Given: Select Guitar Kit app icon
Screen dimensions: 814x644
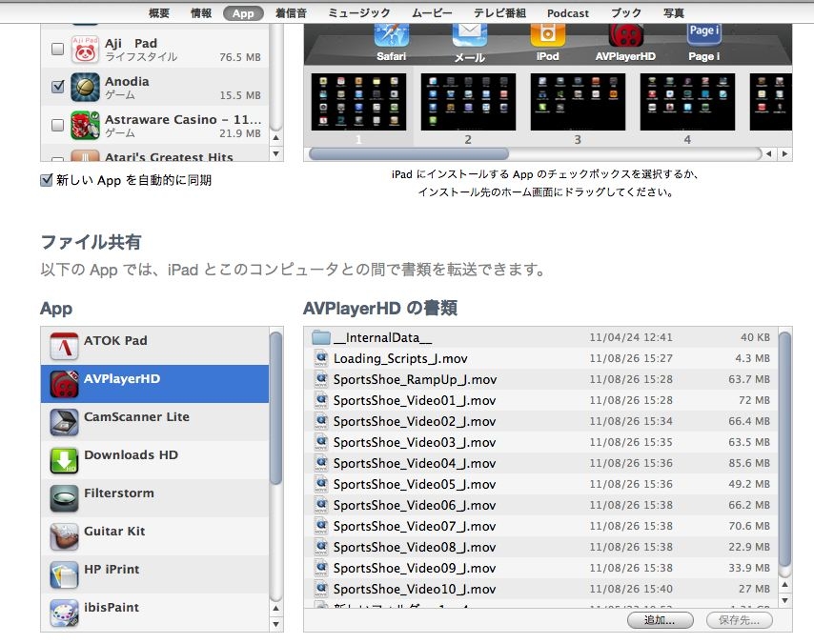Looking at the screenshot, I should tap(65, 536).
